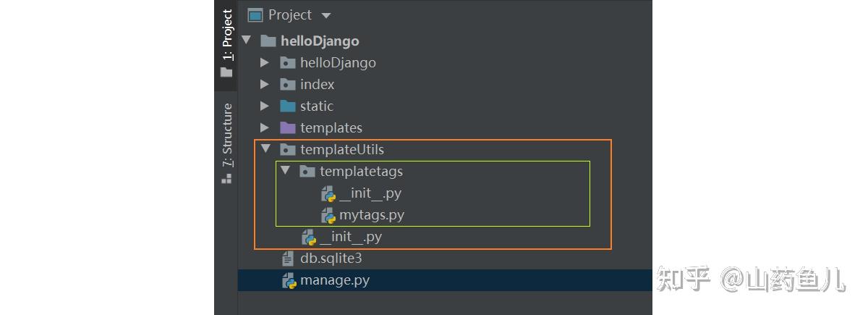Viewport: 868px width, 315px height.
Task: Collapse the templateUtils folder
Action: coord(265,149)
